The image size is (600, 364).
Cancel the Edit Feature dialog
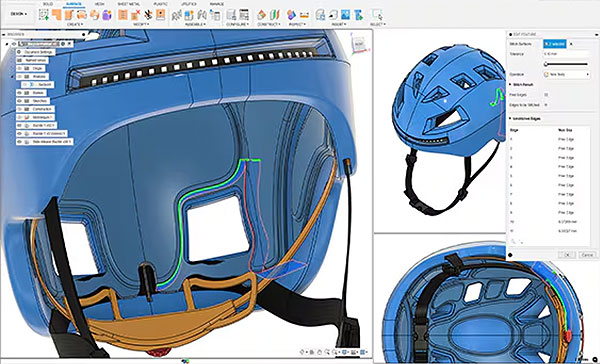tap(587, 255)
